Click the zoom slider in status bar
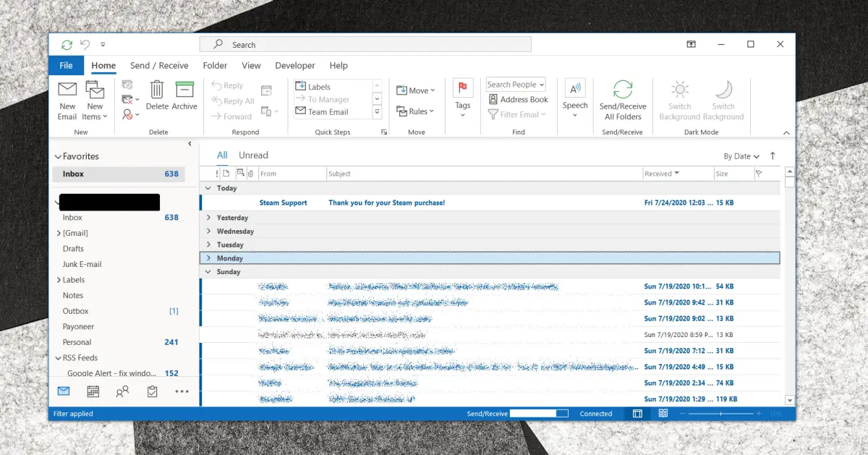Viewport: 868px width, 455px height. pyautogui.click(x=720, y=414)
